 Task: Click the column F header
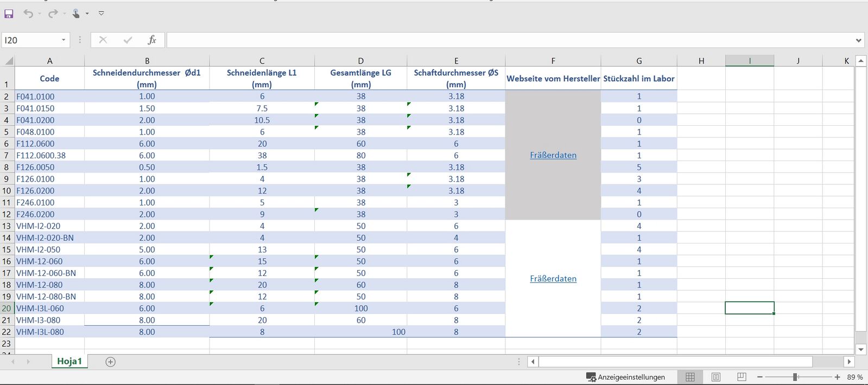pos(553,61)
